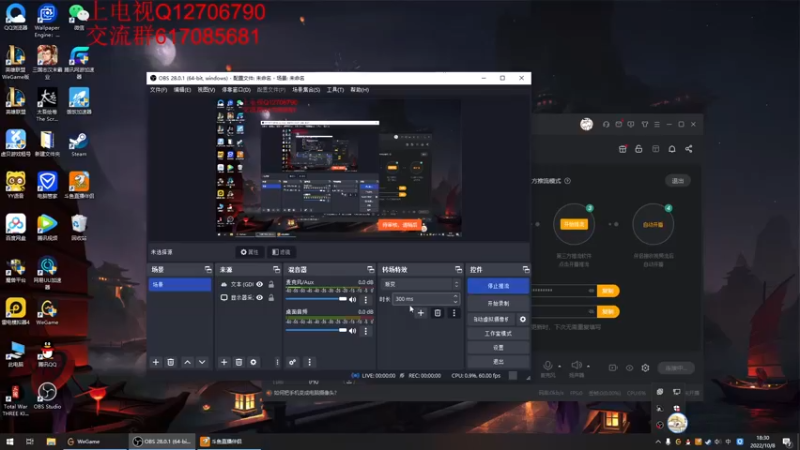800x450 pixels.
Task: Delete the transition with trash icon
Action: (x=437, y=313)
